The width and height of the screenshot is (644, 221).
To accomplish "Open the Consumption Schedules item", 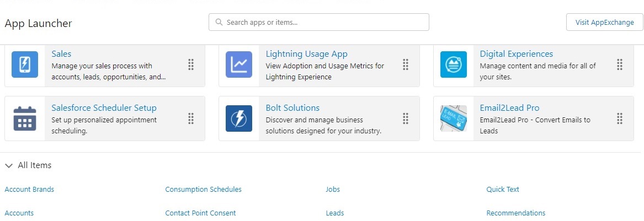I will (203, 190).
